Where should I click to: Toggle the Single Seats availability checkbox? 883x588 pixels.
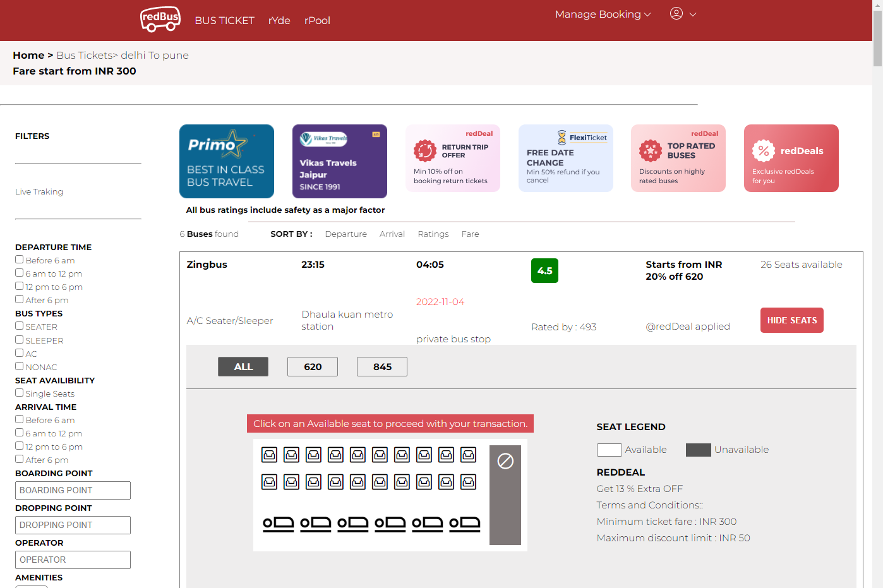tap(20, 393)
